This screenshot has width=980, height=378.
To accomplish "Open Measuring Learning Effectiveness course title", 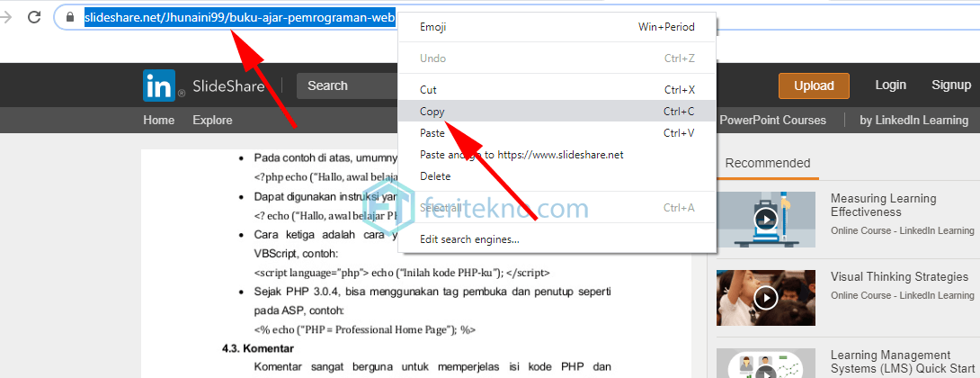I will pos(883,205).
